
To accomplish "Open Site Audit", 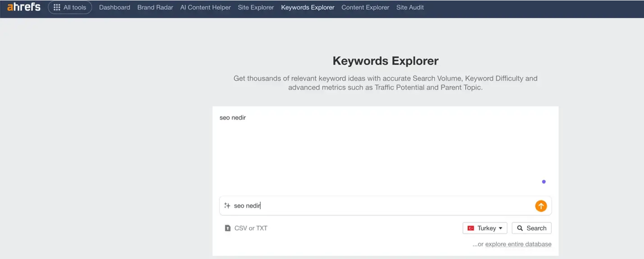I will click(x=410, y=8).
